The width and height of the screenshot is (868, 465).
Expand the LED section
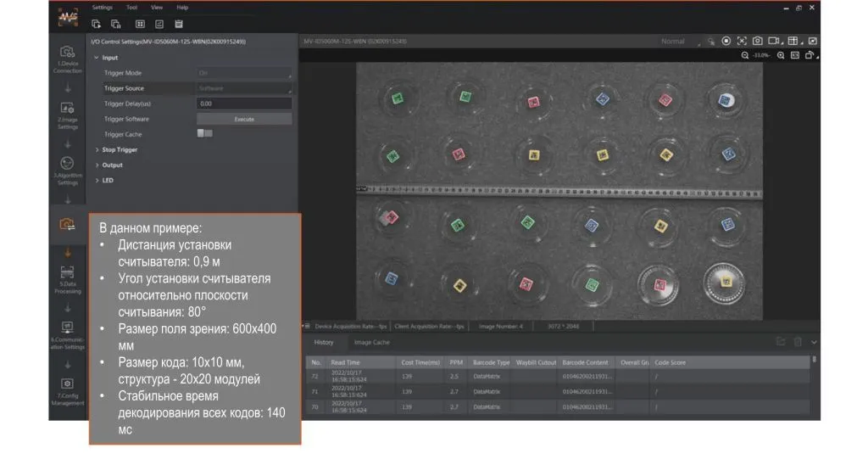pyautogui.click(x=108, y=180)
